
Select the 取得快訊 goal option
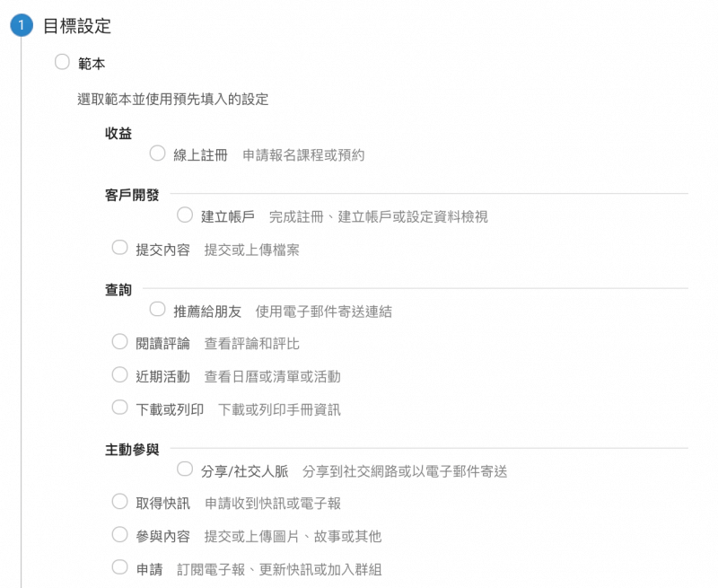tap(119, 502)
